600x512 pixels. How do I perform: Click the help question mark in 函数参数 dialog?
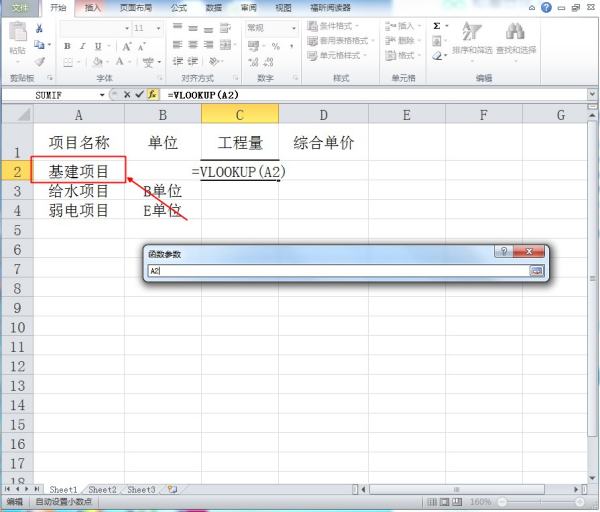pyautogui.click(x=504, y=252)
